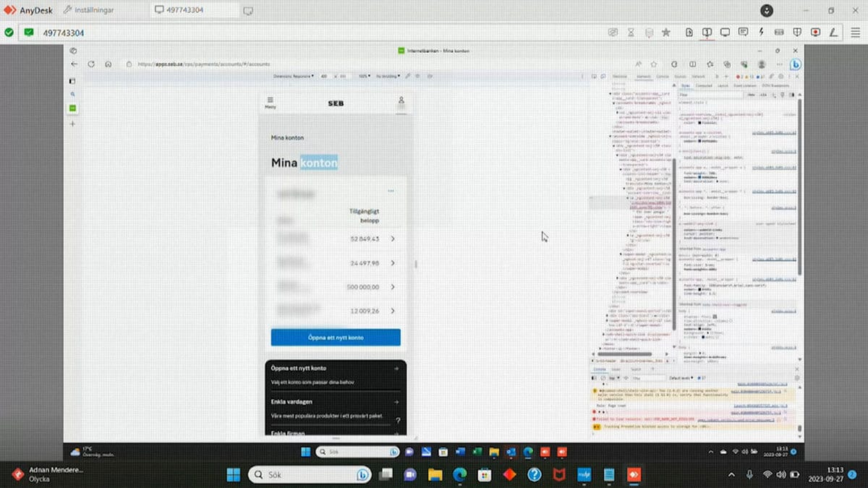Open the SEB Meny hamburger icon
Screen dimensions: 868x488
(271, 102)
